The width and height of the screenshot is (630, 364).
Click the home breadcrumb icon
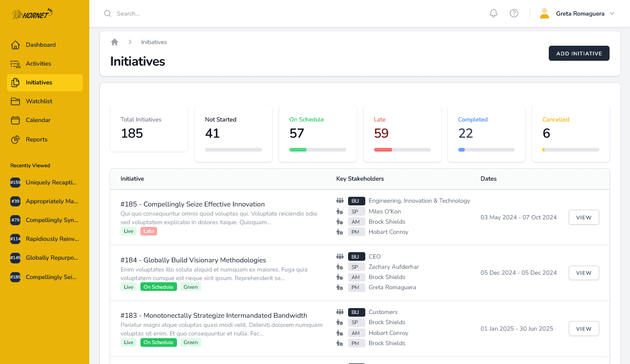click(115, 42)
